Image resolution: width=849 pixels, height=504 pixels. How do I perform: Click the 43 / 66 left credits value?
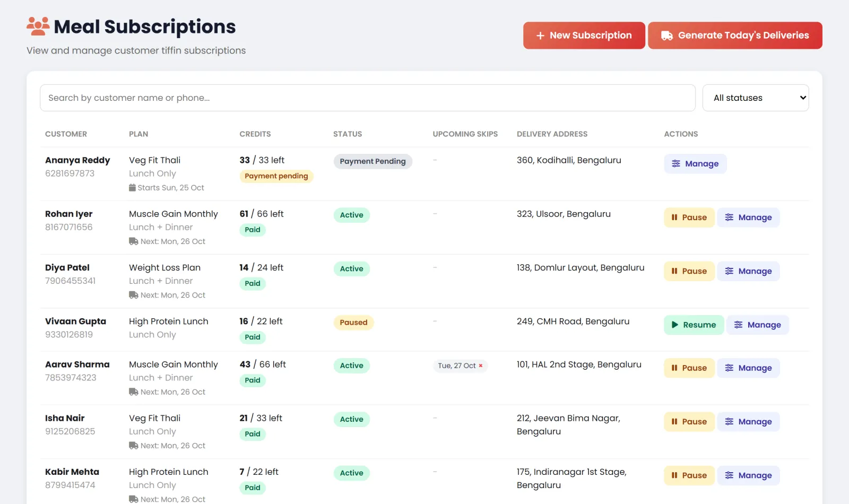263,364
